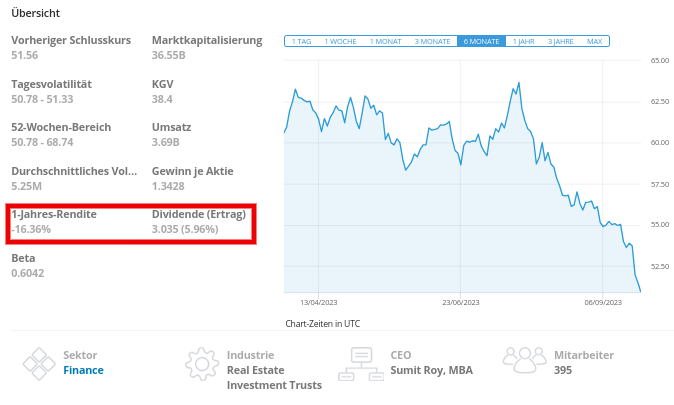Click the Marktkapitalisierung value 36.55B
This screenshot has height=405, width=674.
[168, 55]
